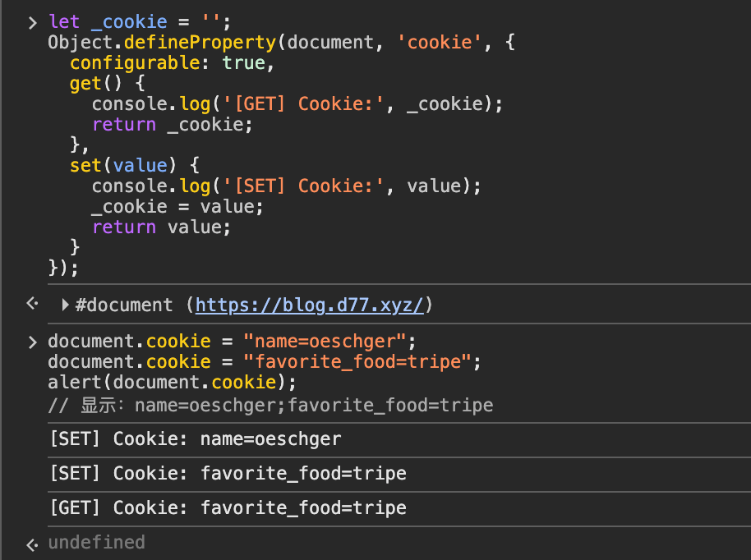Screen dimensions: 751x560
Task: Click the undefined return value
Action: point(96,543)
